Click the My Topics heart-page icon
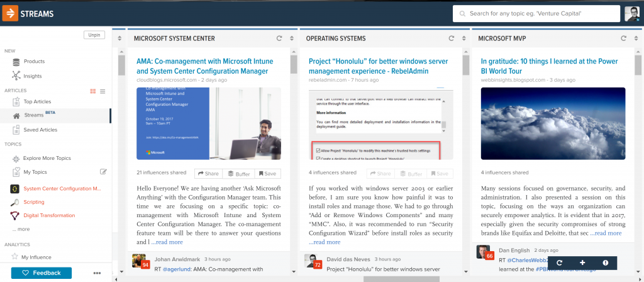This screenshot has height=282, width=644. 16,172
